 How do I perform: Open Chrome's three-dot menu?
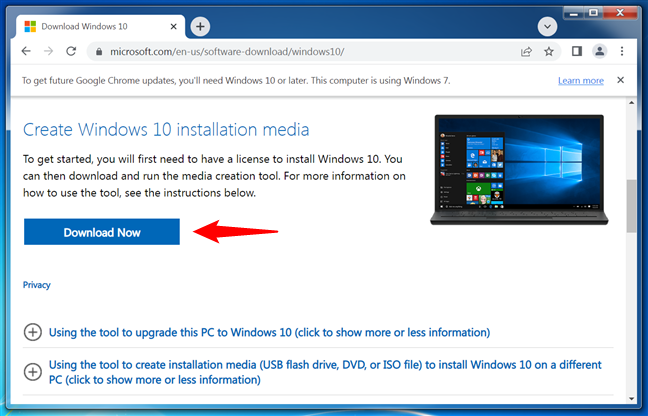(x=622, y=51)
